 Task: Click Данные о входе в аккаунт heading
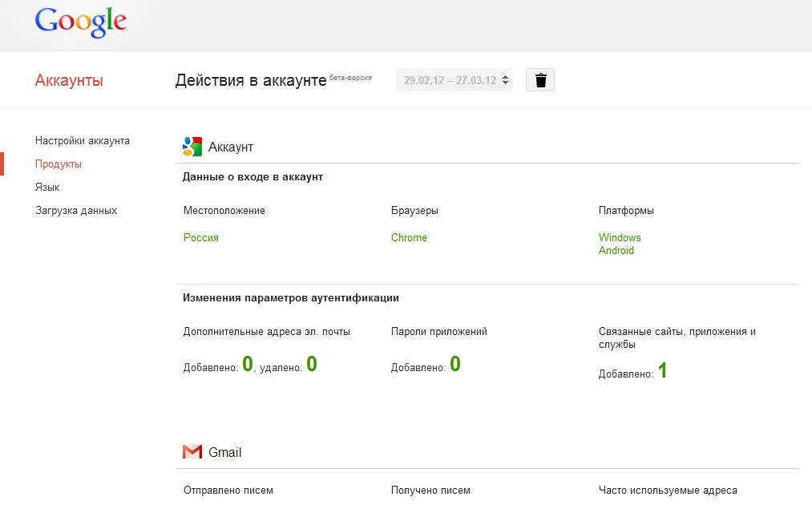[252, 176]
